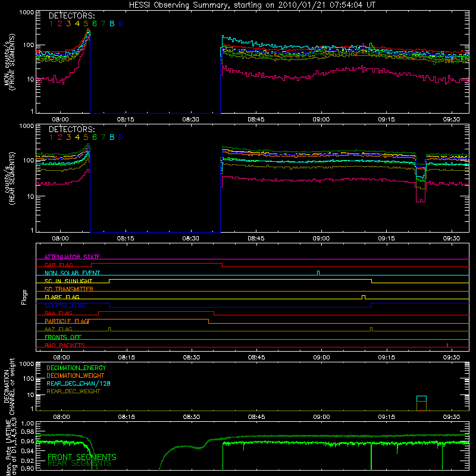476x476 pixels.
Task: Pick detector 4 in the rear segments legend
Action: pyautogui.click(x=77, y=137)
